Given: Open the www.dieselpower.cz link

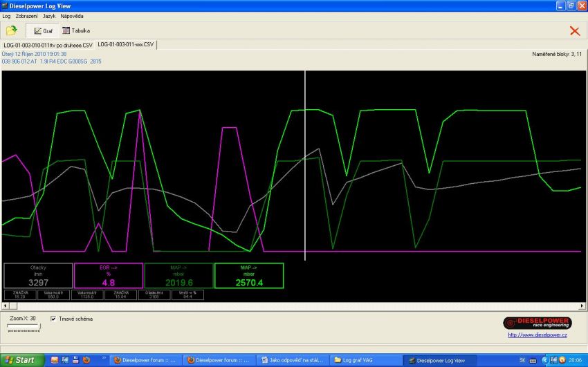Looking at the screenshot, I should [538, 335].
